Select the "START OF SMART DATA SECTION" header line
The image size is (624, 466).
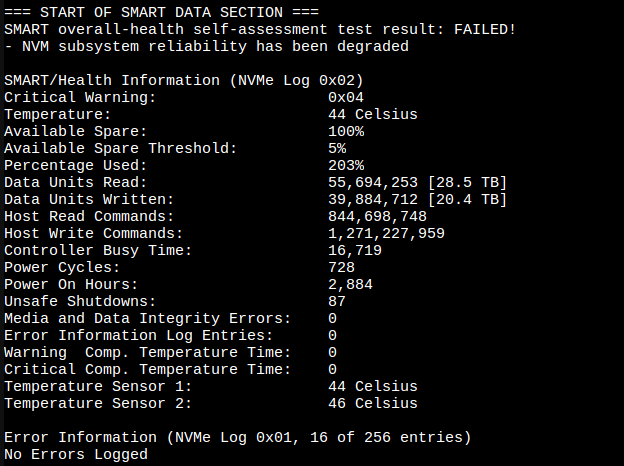coord(162,12)
